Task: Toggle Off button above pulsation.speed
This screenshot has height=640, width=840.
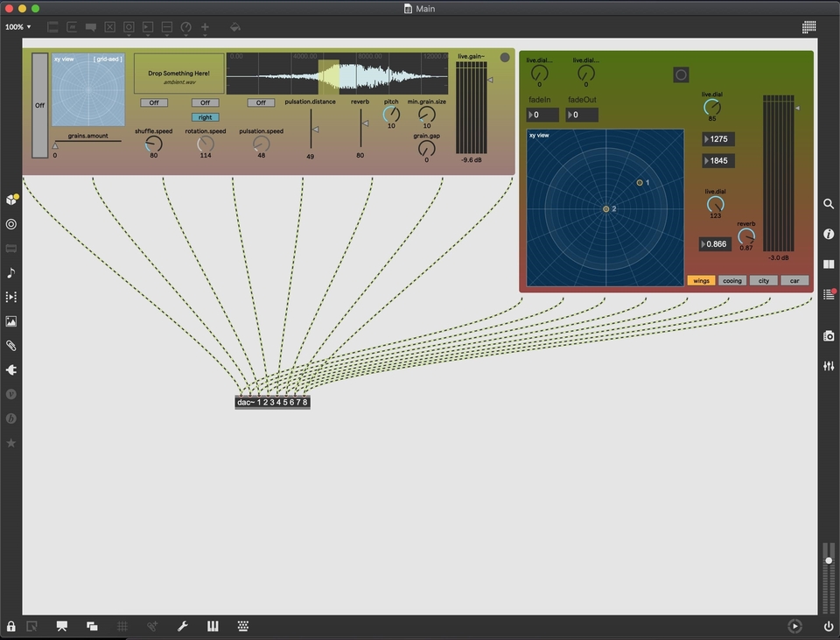Action: coord(261,102)
